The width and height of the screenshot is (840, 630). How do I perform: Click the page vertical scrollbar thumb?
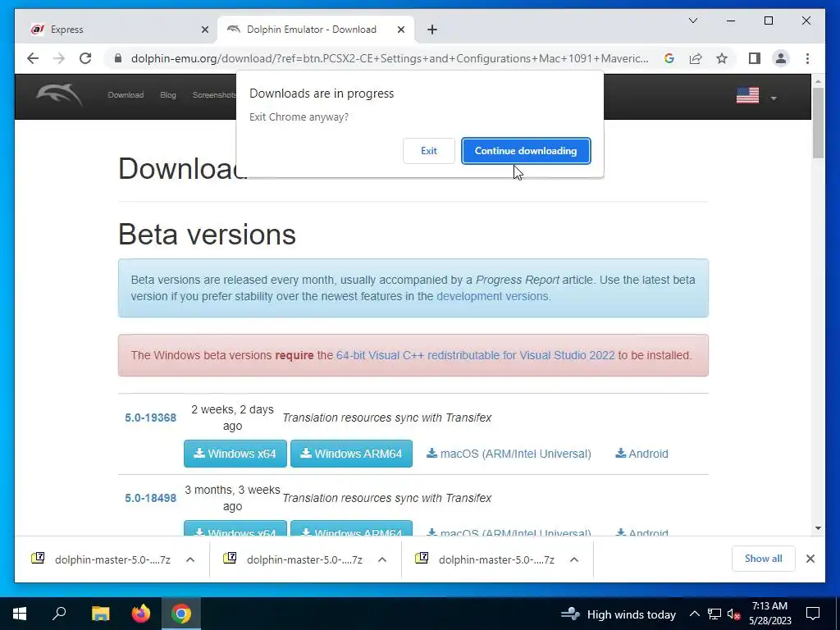tap(818, 123)
